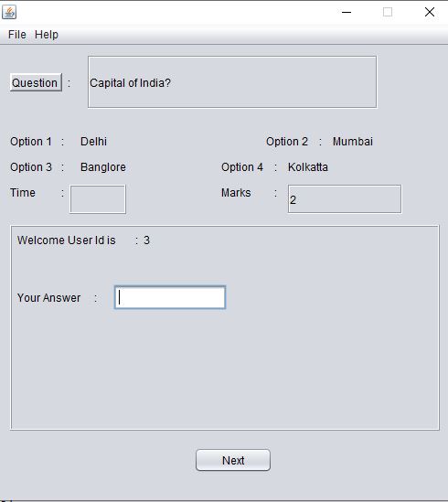Viewport: 448px width, 502px height.
Task: Click the Option 4 label
Action: click(x=242, y=167)
